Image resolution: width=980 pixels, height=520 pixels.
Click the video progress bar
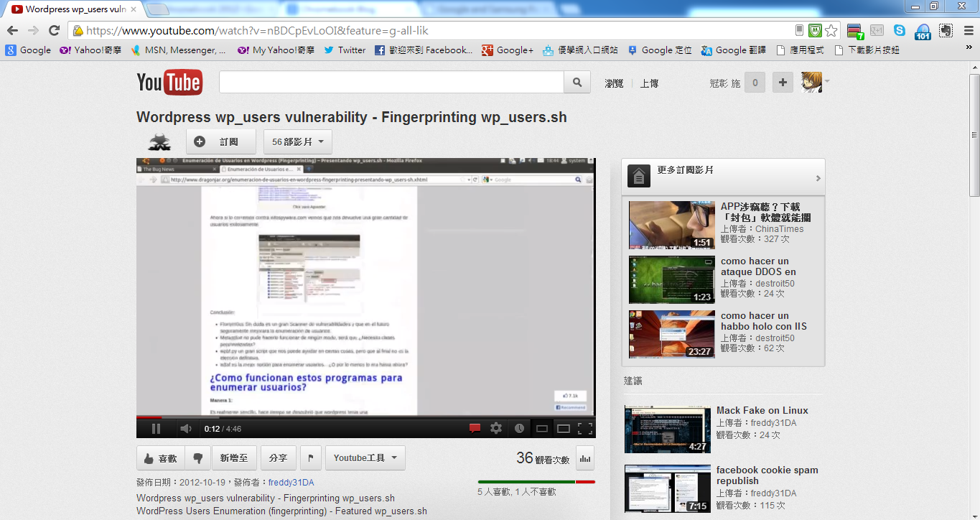pos(366,417)
